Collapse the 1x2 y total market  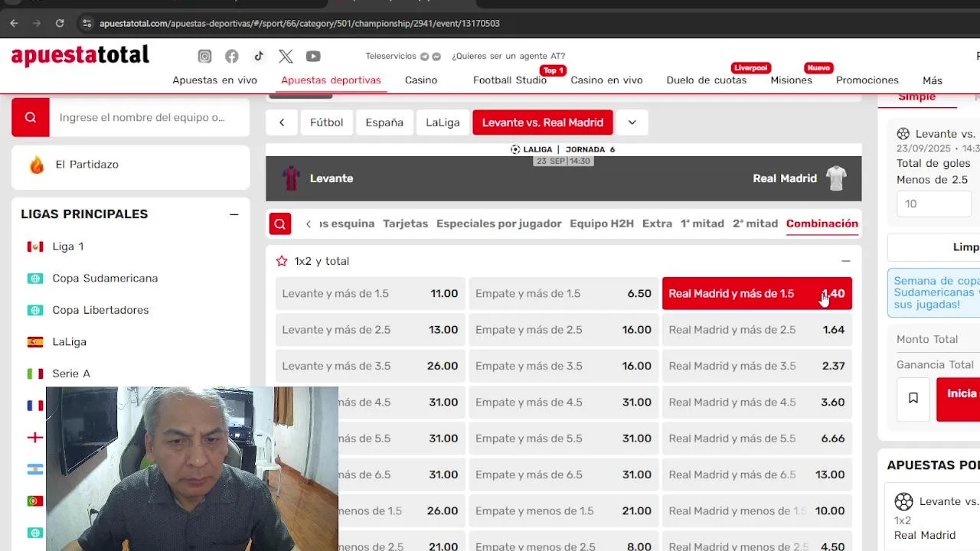846,261
